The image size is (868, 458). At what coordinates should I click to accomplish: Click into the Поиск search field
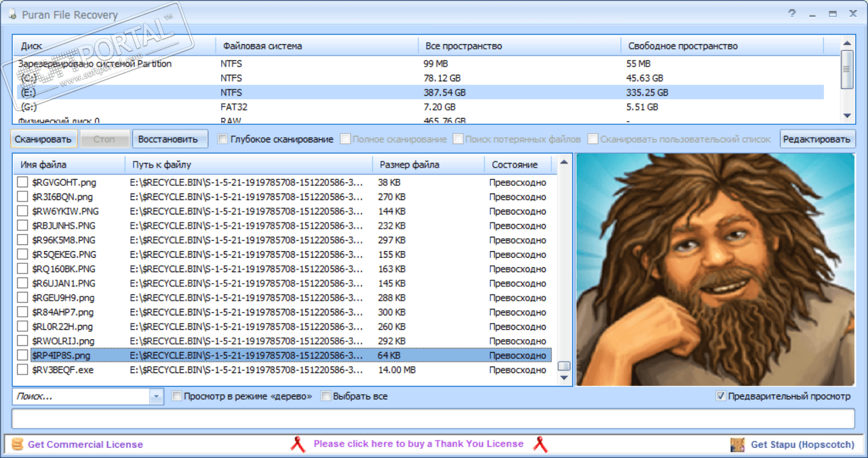tap(81, 396)
